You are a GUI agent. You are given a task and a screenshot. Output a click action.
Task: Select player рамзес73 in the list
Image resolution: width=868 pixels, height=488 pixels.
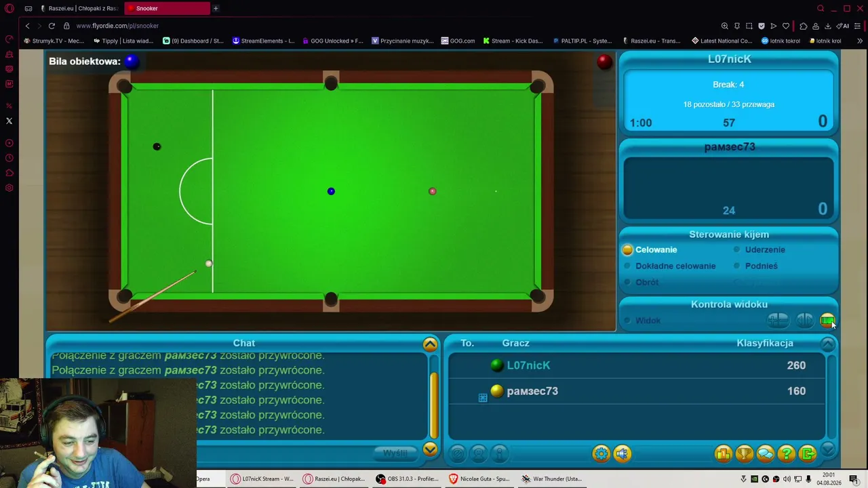pyautogui.click(x=637, y=391)
